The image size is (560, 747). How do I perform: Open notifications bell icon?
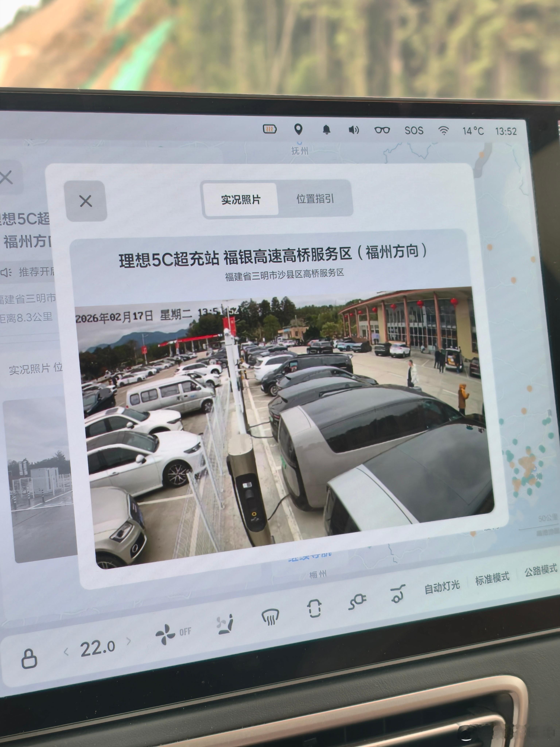[326, 129]
